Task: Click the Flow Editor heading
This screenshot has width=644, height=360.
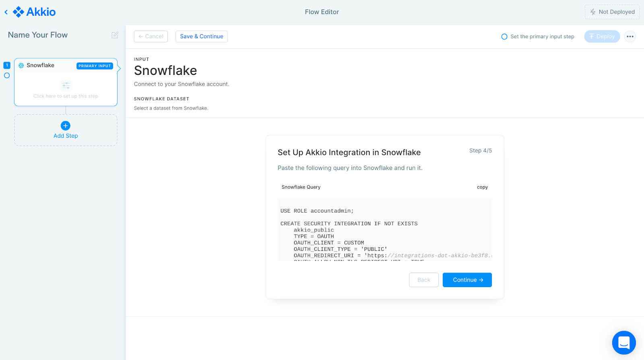Action: coord(322,12)
